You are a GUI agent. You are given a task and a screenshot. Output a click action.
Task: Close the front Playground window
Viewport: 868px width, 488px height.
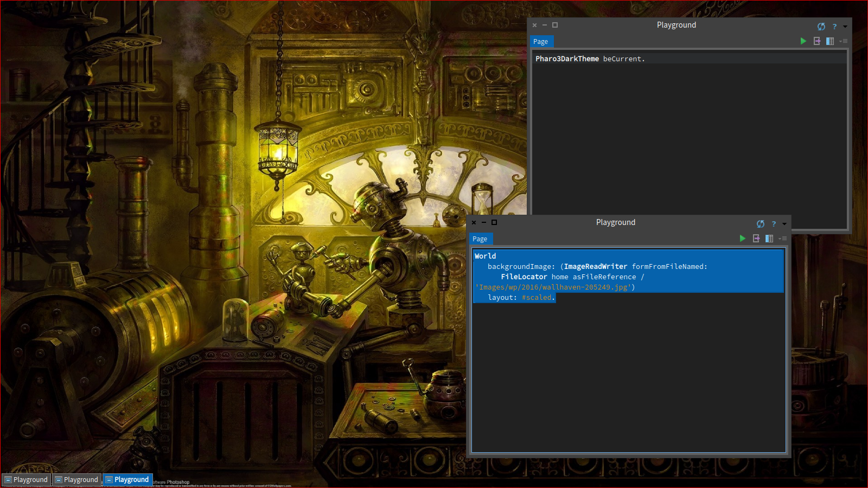[x=474, y=222]
